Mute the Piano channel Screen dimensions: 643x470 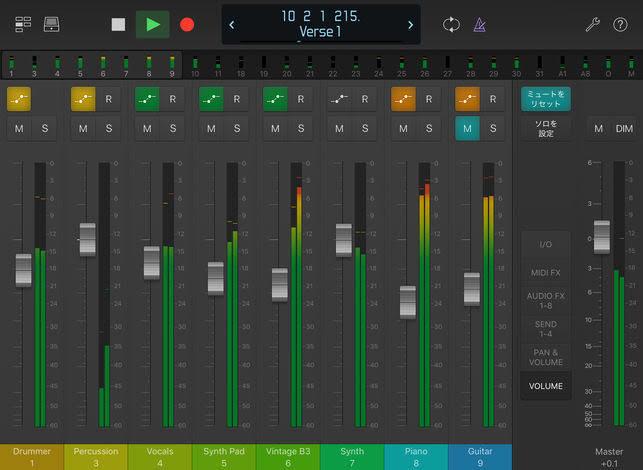coord(404,128)
